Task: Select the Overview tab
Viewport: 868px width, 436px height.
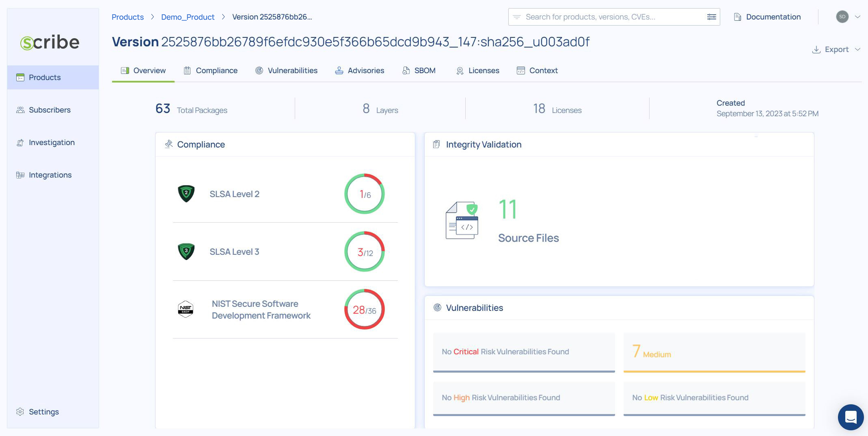Action: 143,70
